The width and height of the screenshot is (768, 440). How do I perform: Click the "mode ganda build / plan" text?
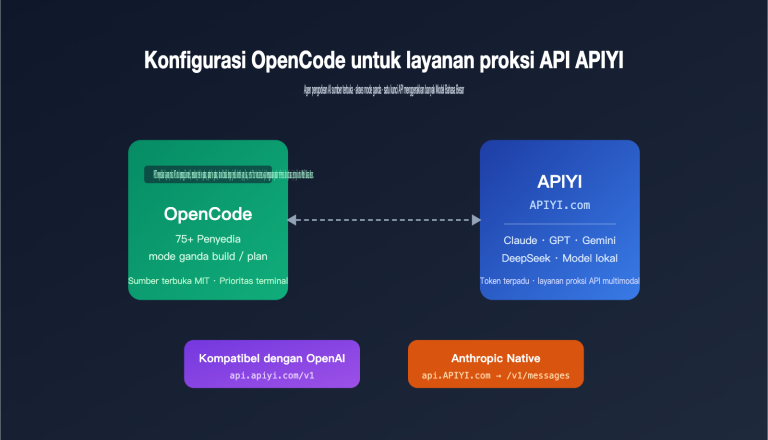click(x=208, y=256)
